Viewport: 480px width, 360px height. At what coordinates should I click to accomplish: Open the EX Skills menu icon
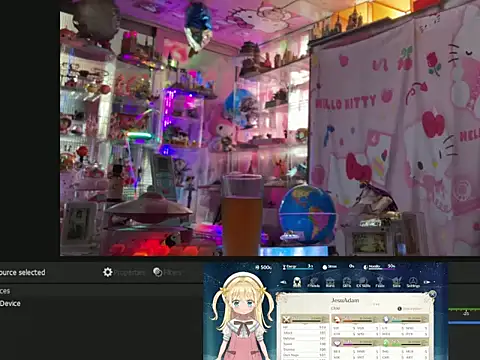[363, 283]
